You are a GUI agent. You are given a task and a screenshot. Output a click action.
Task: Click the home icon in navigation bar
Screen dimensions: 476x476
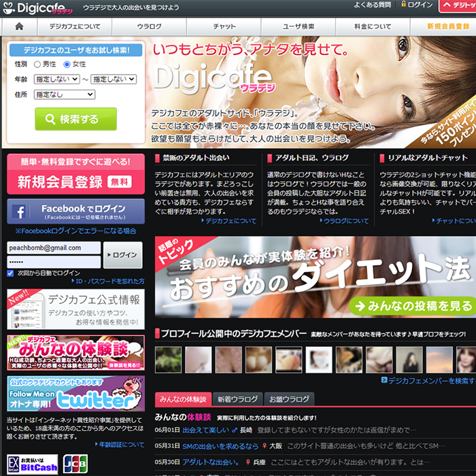tap(19, 27)
